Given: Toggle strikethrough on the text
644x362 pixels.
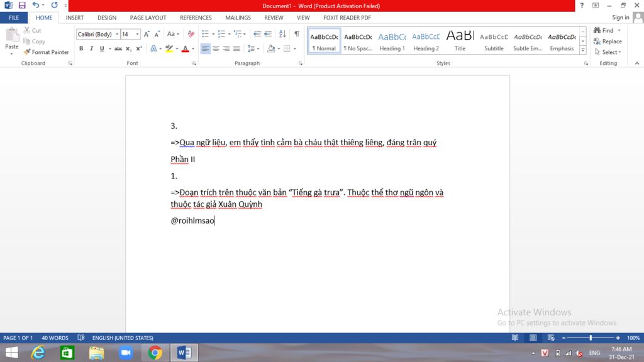Looking at the screenshot, I should (118, 48).
